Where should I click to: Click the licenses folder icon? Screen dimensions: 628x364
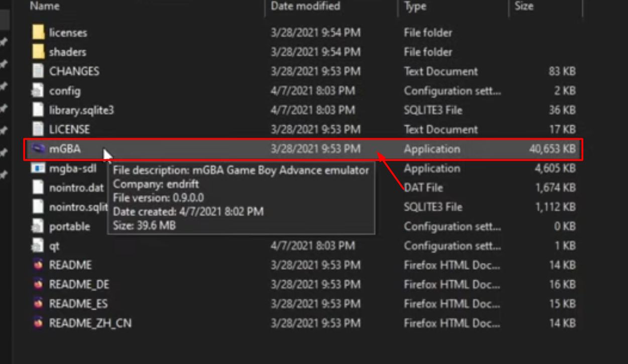[39, 33]
